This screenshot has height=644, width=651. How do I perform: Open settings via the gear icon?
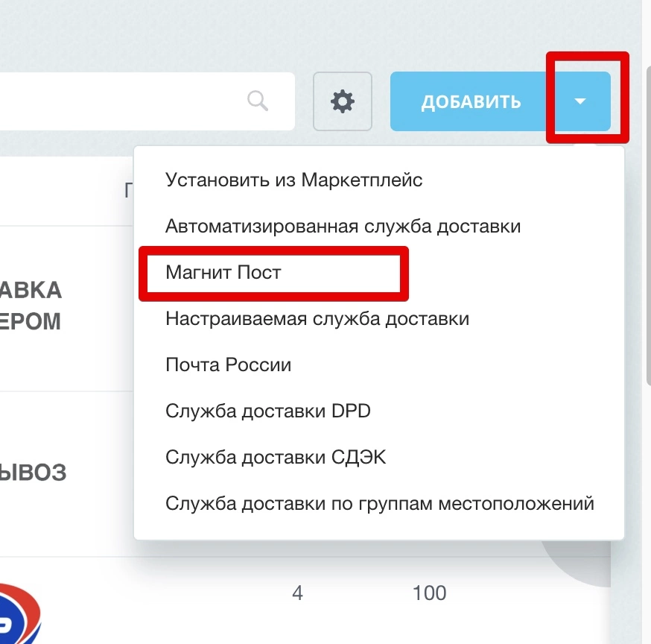[343, 101]
